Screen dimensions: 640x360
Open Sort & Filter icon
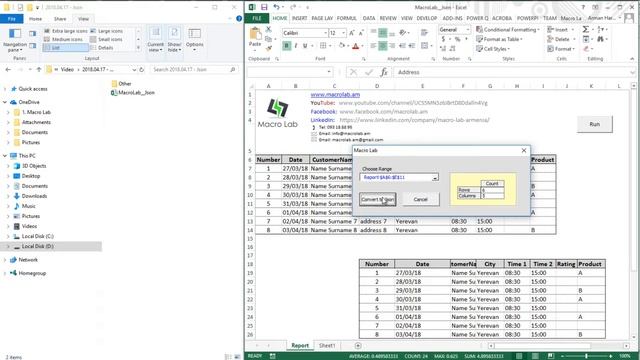pyautogui.click(x=600, y=29)
